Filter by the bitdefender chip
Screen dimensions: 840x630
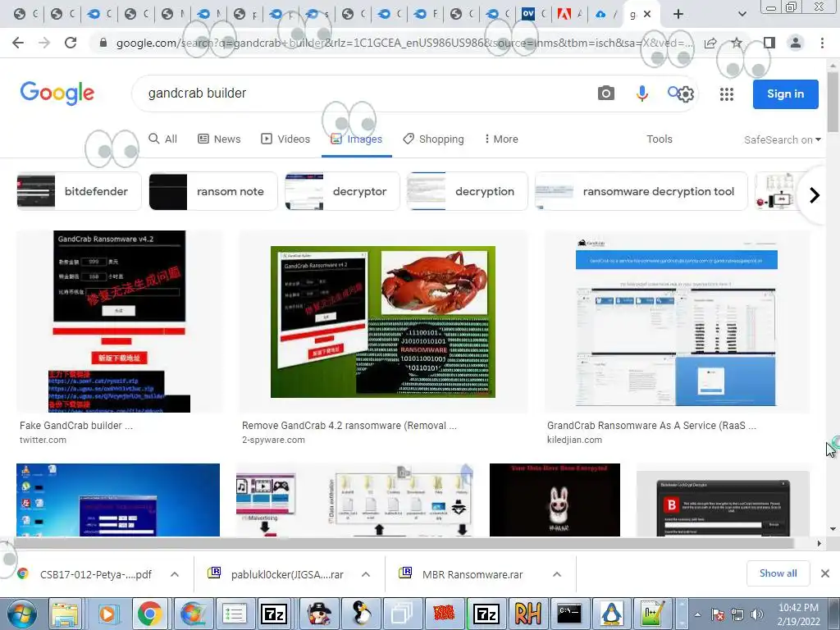coord(79,191)
